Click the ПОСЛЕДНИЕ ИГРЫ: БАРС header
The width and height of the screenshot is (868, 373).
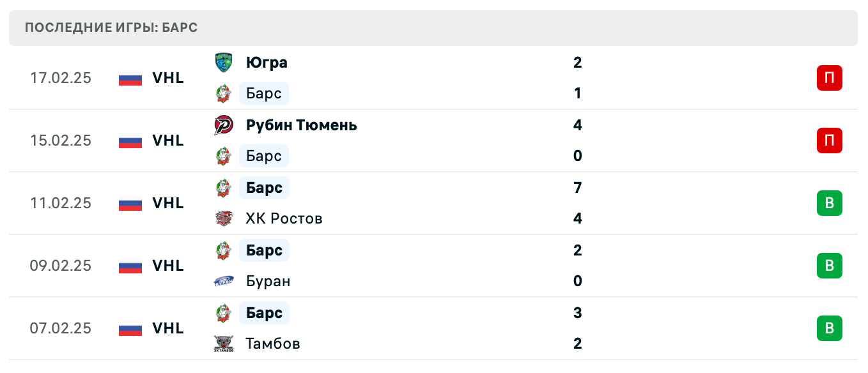(x=110, y=27)
